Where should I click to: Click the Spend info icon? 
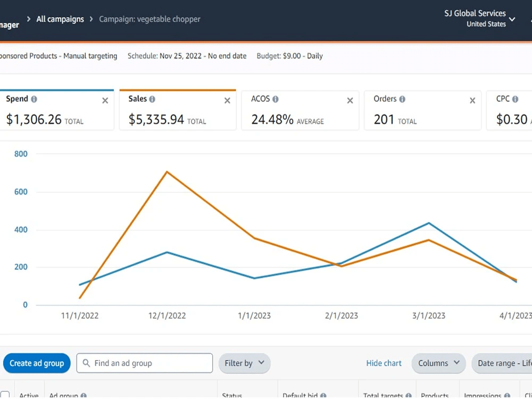pos(34,99)
